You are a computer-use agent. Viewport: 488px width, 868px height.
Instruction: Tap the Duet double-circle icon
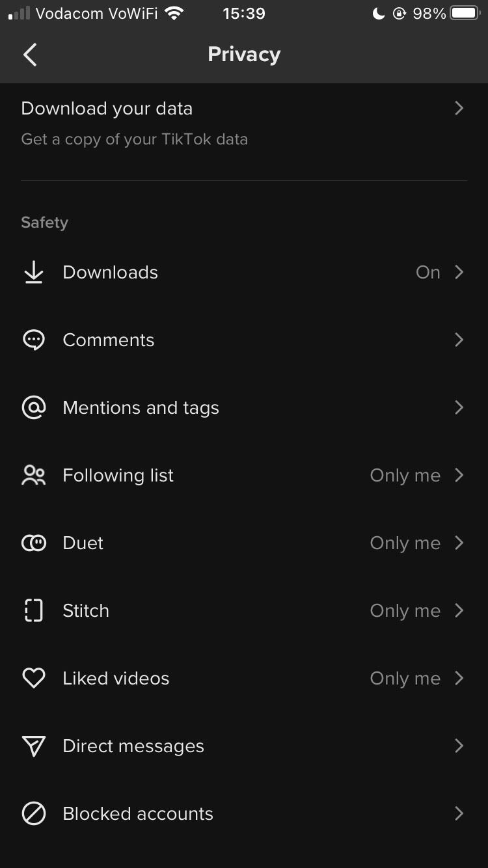pyautogui.click(x=33, y=543)
